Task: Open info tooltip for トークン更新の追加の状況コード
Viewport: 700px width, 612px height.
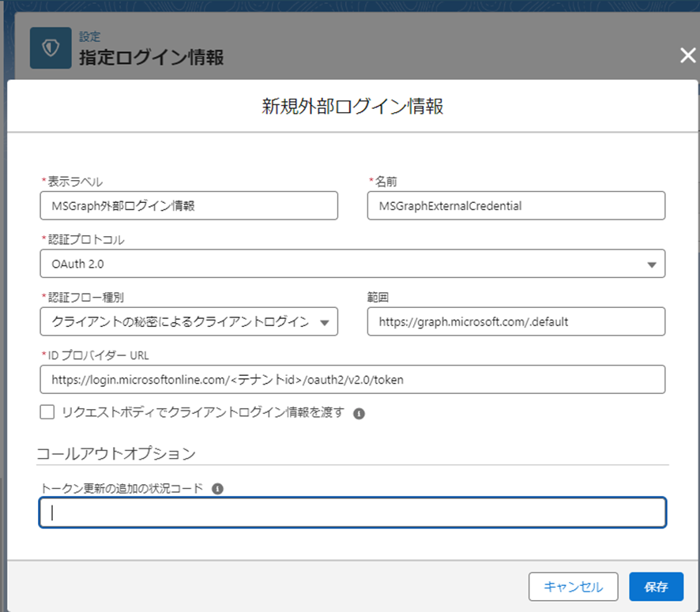Action: coord(217,489)
